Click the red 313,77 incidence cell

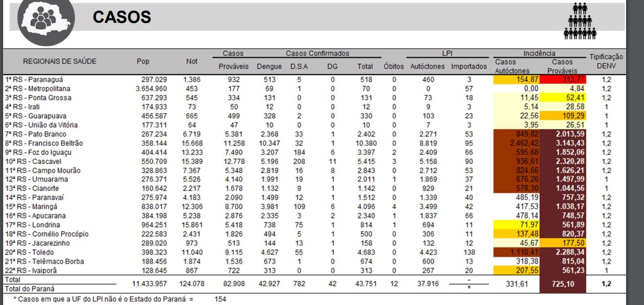562,80
